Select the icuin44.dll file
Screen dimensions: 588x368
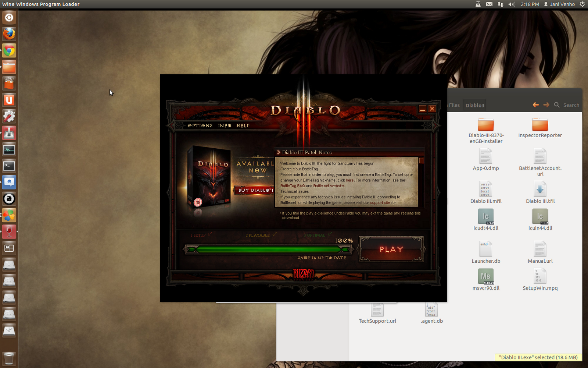pyautogui.click(x=540, y=220)
